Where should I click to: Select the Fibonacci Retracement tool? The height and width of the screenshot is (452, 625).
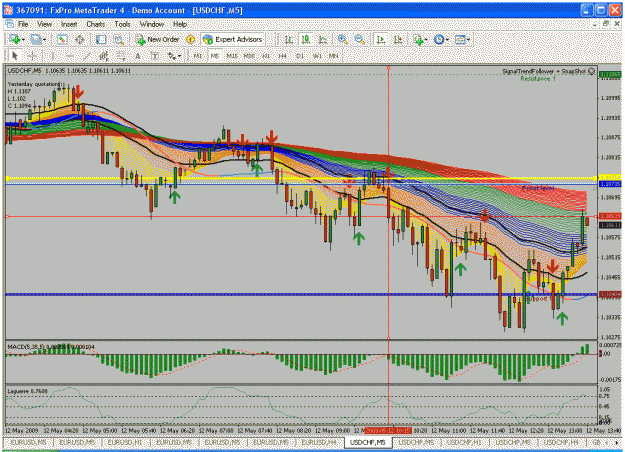(120, 56)
